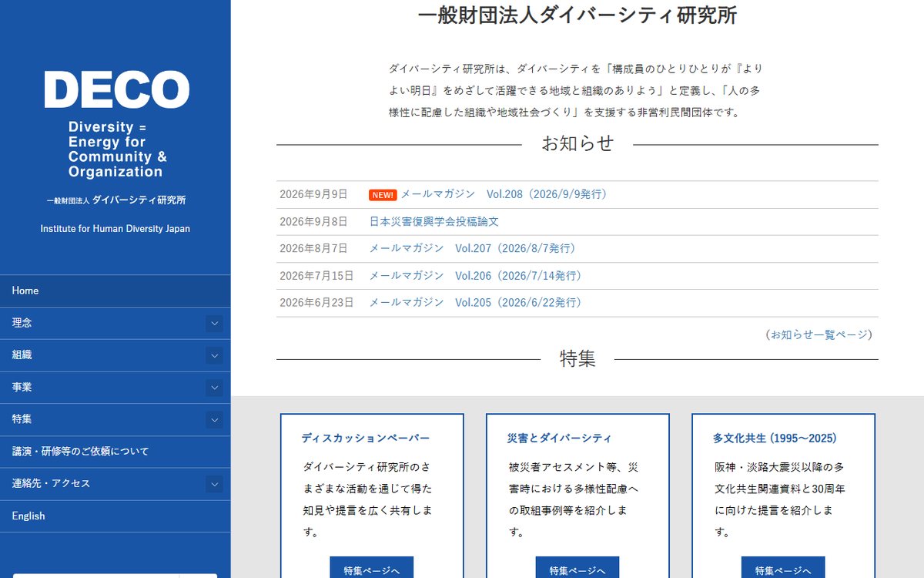Viewport: 924px width, 578px height.
Task: Click 特集ページへ button under 多文化共生
Action: (783, 569)
